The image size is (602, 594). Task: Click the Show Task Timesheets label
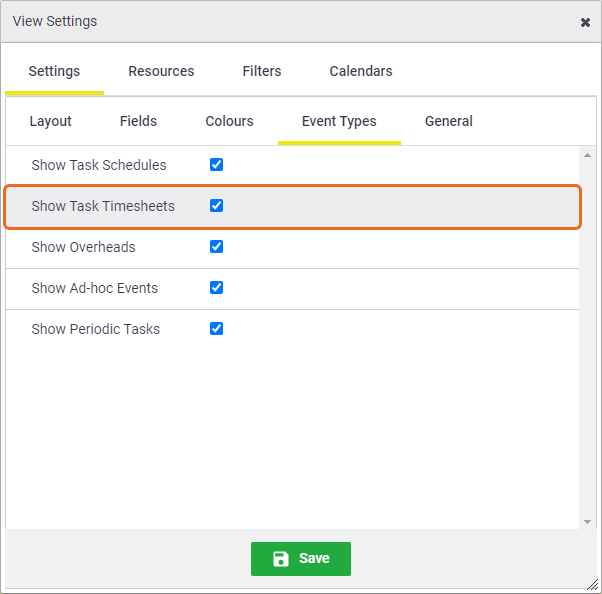click(x=103, y=206)
